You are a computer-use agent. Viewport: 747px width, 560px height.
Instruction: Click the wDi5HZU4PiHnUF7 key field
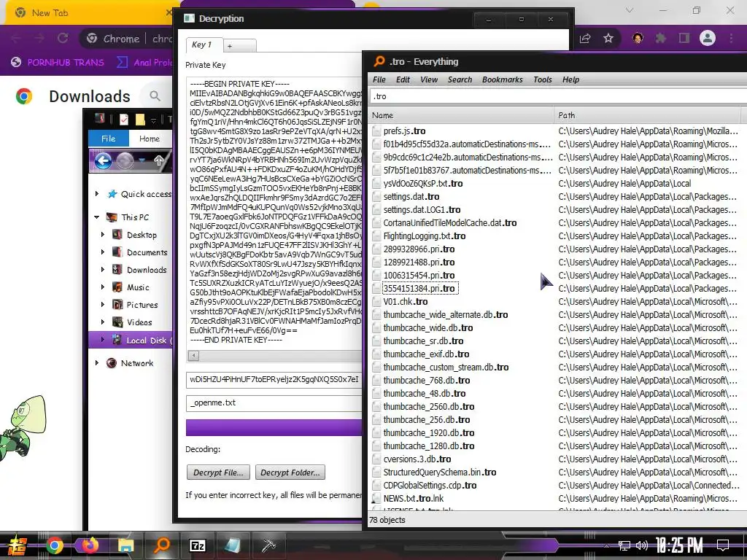[274, 379]
